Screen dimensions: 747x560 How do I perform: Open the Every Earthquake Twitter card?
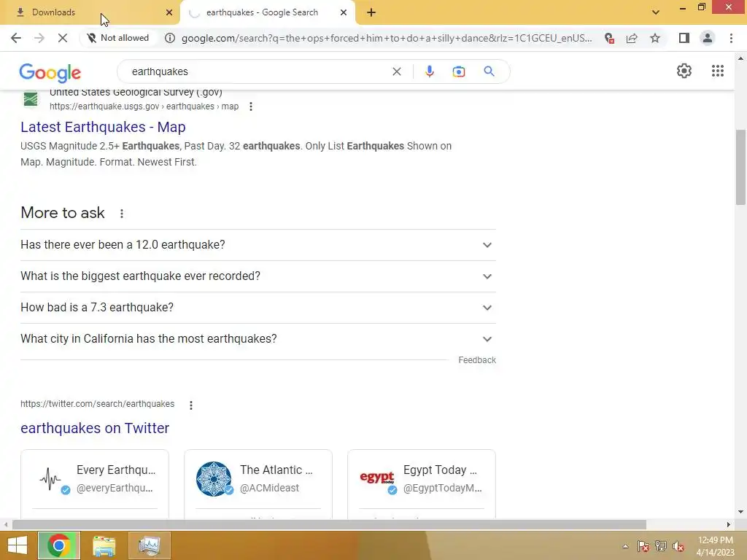[95, 484]
